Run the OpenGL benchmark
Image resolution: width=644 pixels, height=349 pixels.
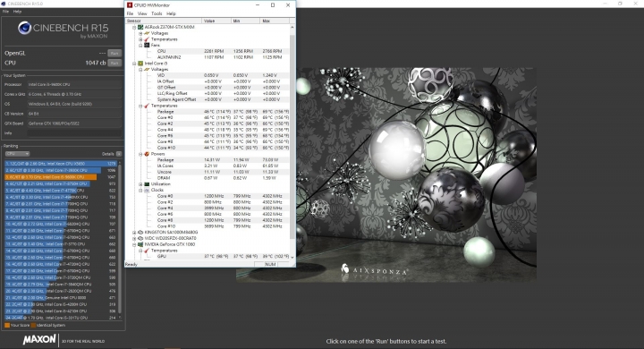point(114,53)
